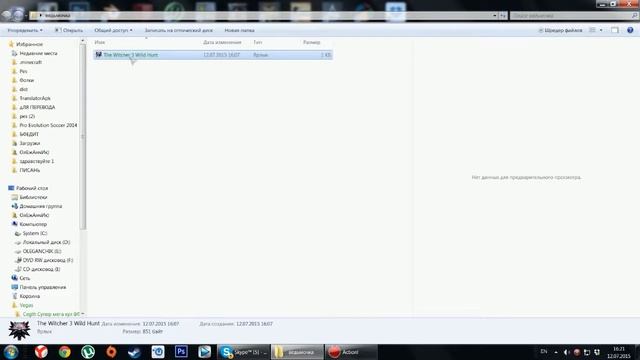This screenshot has height=360, width=640.
Task: Go to Недавние места in the sidebar
Action: click(x=38, y=53)
